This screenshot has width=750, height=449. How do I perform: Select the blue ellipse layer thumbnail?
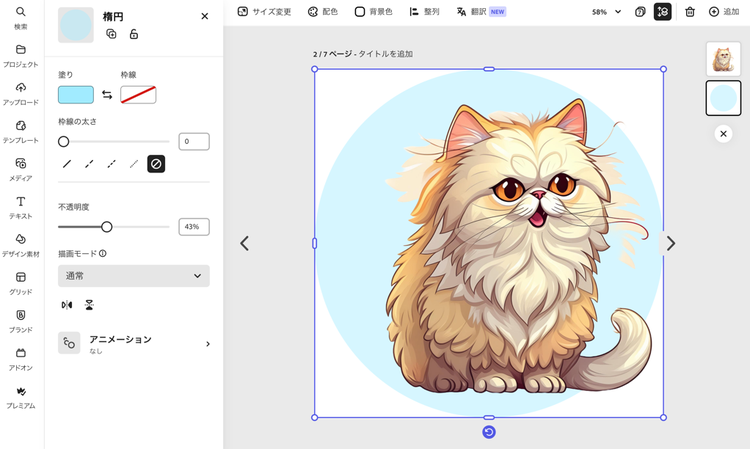click(x=723, y=98)
